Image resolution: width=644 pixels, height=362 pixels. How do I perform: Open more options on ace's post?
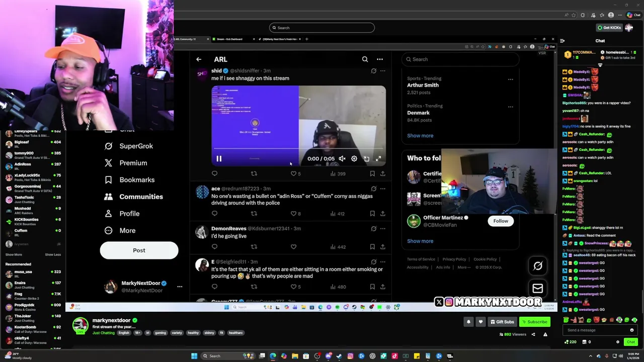click(x=383, y=189)
